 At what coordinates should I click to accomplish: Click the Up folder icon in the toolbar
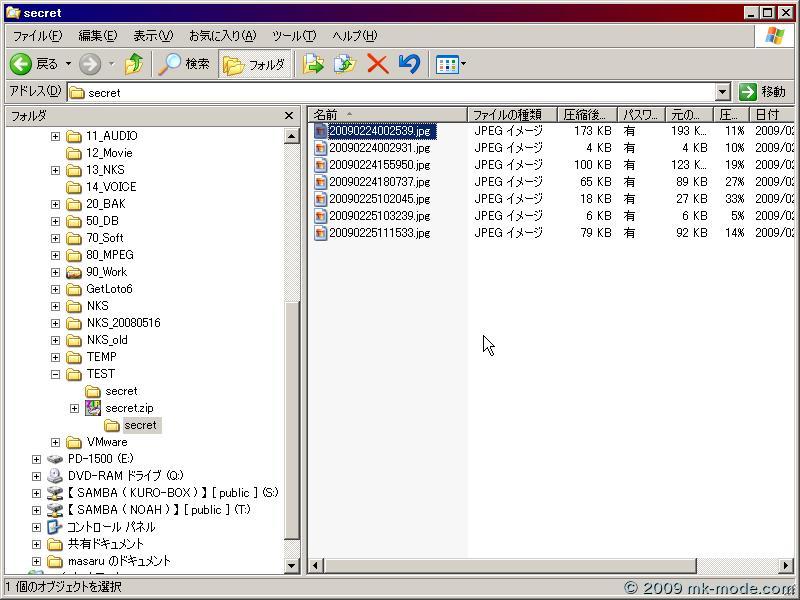[134, 64]
